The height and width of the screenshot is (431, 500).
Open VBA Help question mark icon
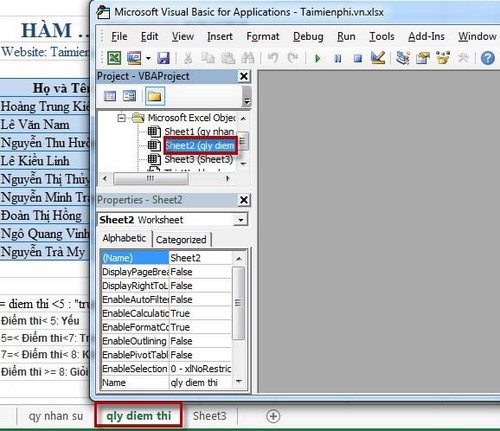487,58
